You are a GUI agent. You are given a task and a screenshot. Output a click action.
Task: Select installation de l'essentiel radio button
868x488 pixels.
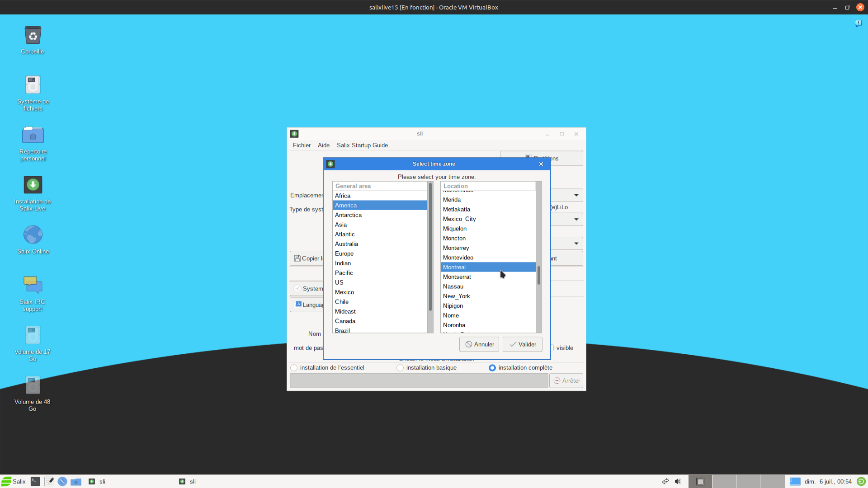(294, 368)
